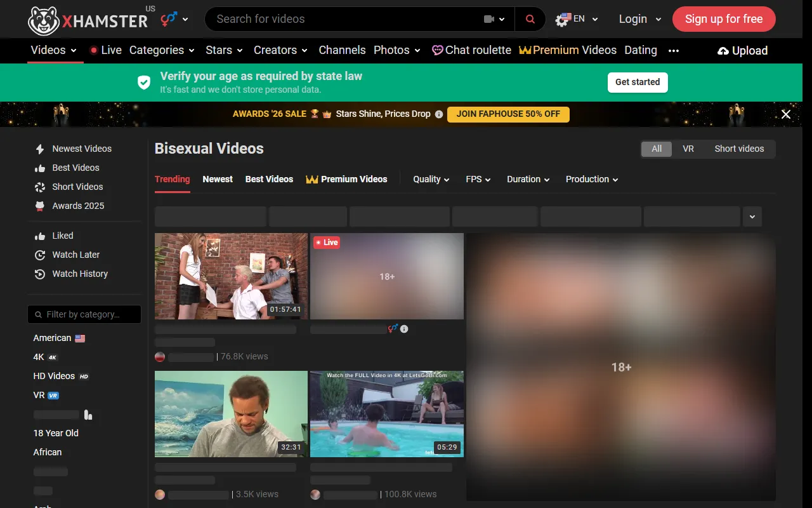Switch to the Newest tab
Viewport: 812px width, 508px height.
pos(218,179)
